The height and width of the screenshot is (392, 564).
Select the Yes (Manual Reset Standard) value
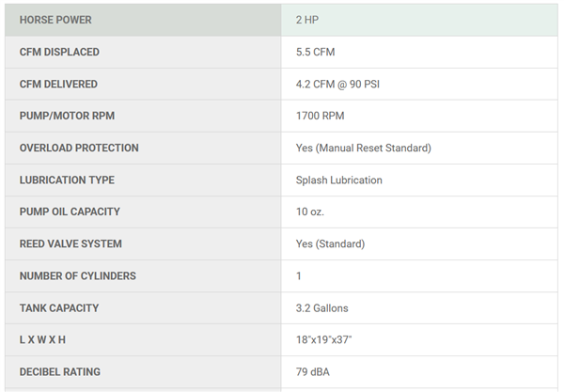[363, 148]
